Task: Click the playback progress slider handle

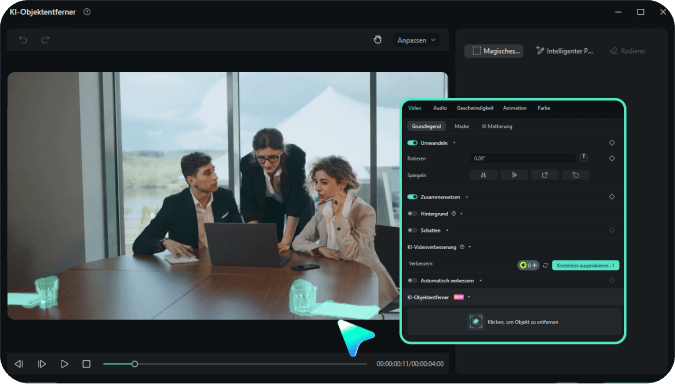Action: [135, 364]
